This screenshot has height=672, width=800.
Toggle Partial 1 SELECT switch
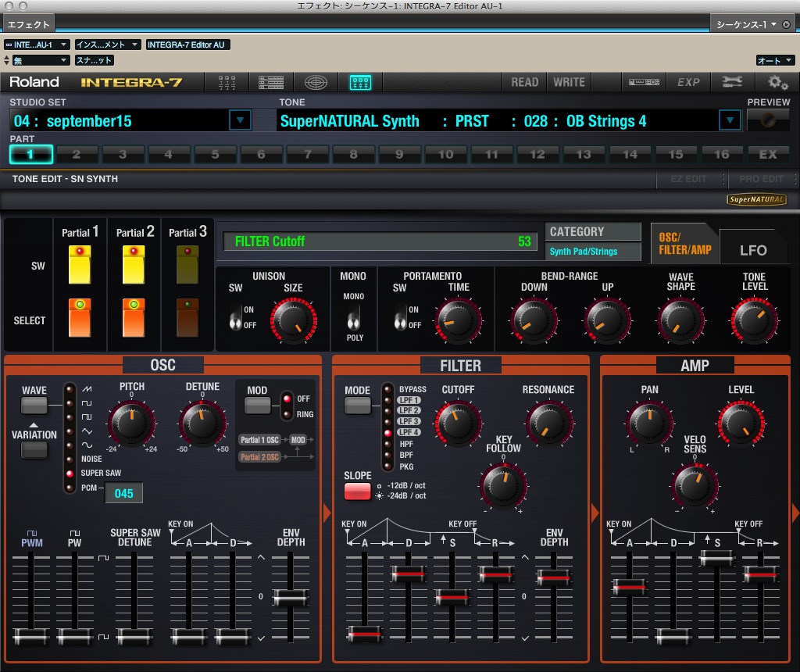point(80,318)
